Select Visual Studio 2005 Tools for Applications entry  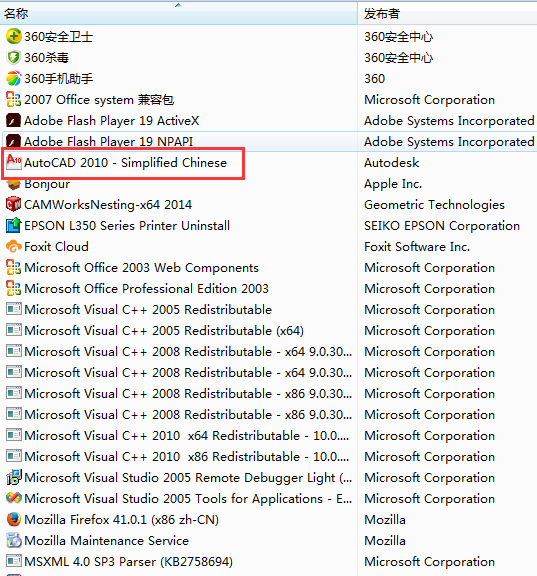[188, 498]
